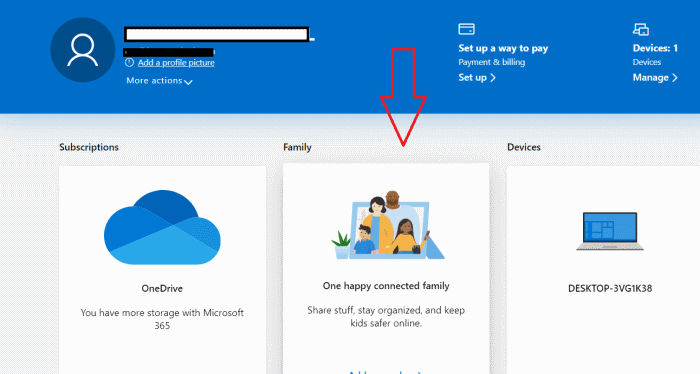Select the DESKTOP-3VG1K38 device name
The width and height of the screenshot is (700, 374).
(x=610, y=289)
